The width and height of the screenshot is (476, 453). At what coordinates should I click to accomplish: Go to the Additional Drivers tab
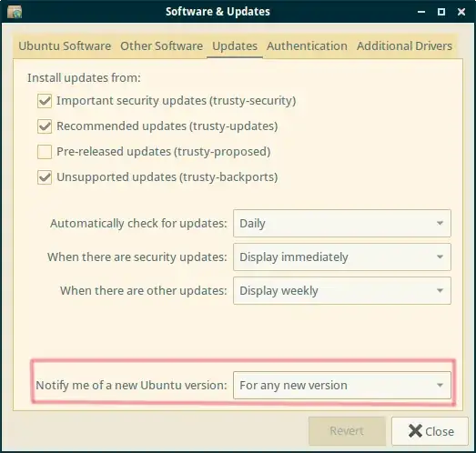click(404, 46)
